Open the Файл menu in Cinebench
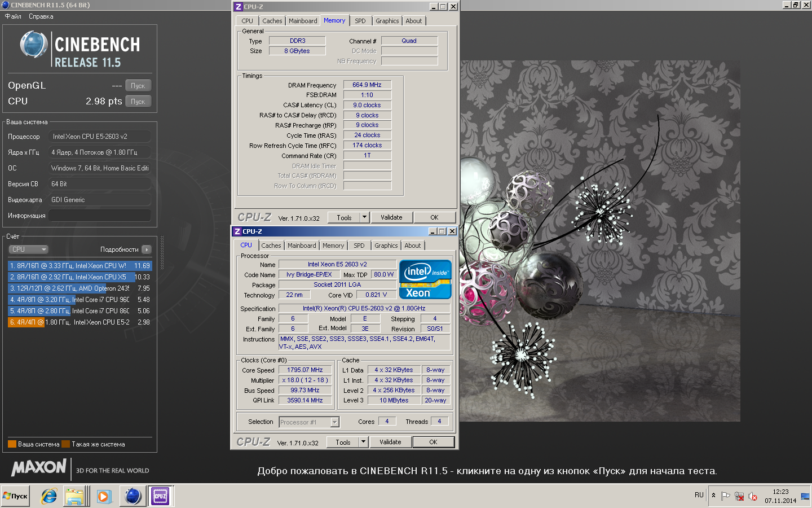 tap(13, 16)
